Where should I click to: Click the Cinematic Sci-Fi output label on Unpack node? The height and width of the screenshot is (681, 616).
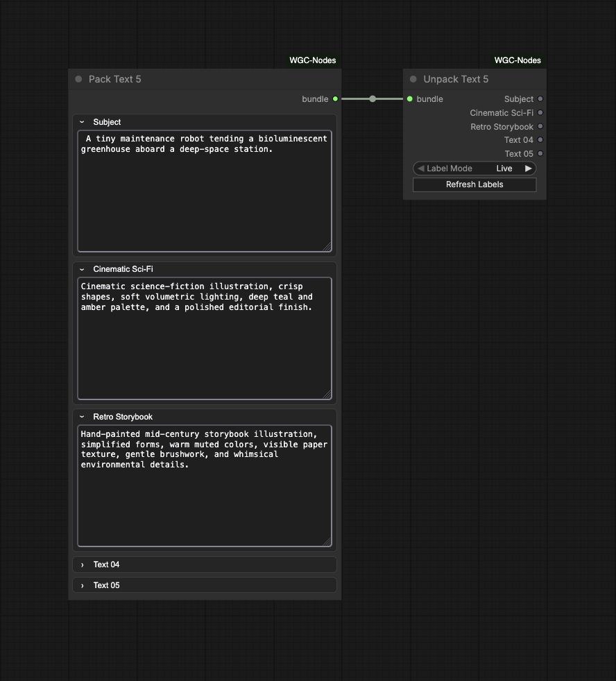502,113
